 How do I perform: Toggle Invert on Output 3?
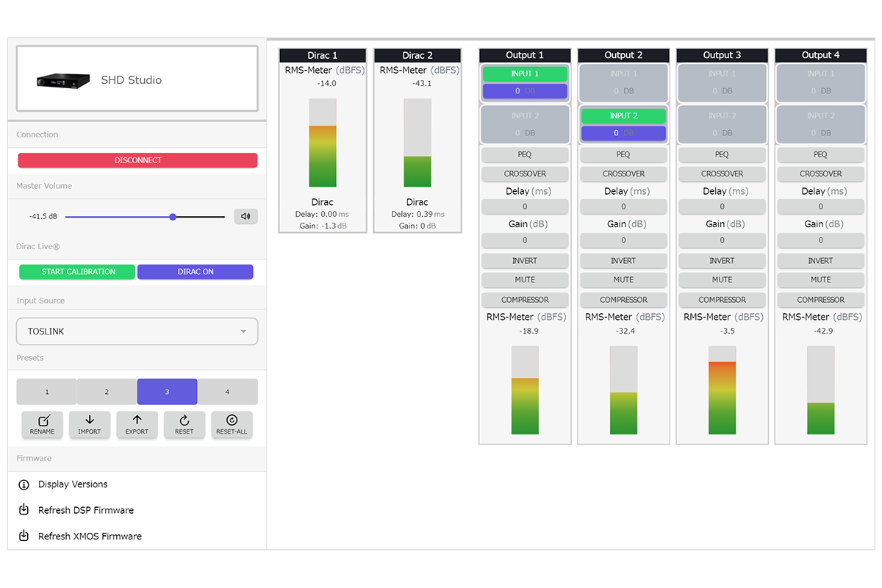[722, 261]
